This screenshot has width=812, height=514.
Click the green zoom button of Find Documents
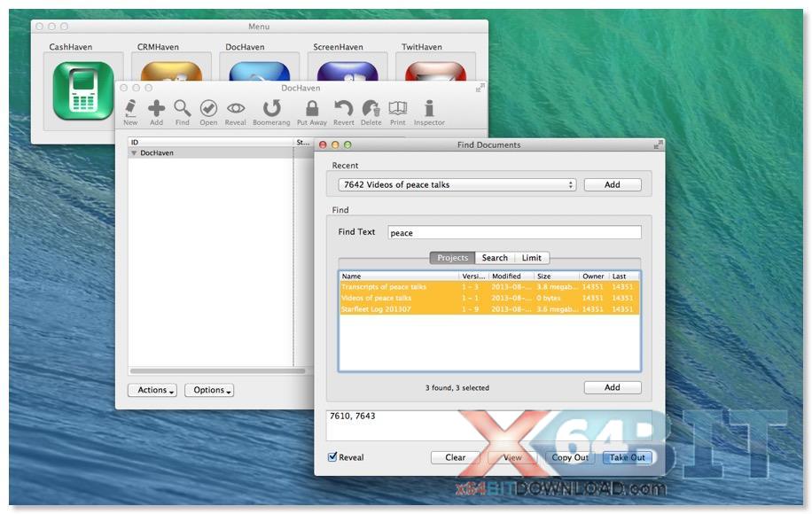coord(347,145)
